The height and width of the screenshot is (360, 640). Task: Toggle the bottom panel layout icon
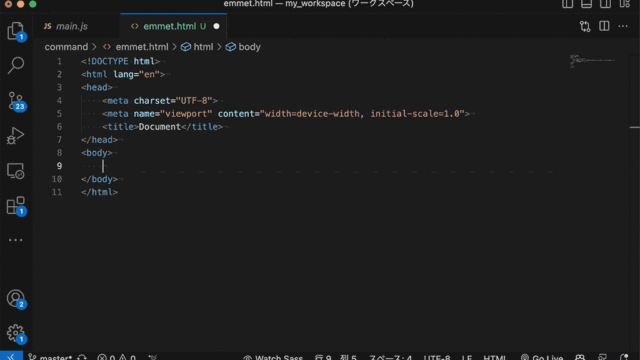(x=587, y=4)
